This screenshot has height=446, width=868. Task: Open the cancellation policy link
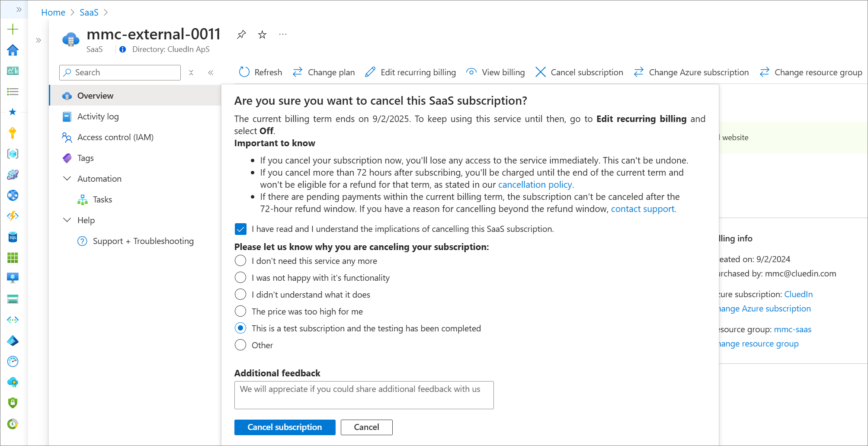(x=536, y=185)
